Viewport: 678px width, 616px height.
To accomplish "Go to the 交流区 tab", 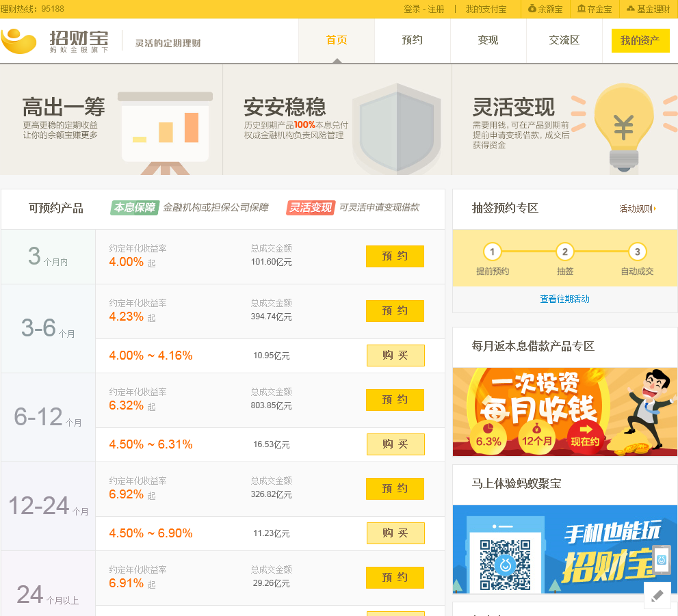I will tap(564, 40).
